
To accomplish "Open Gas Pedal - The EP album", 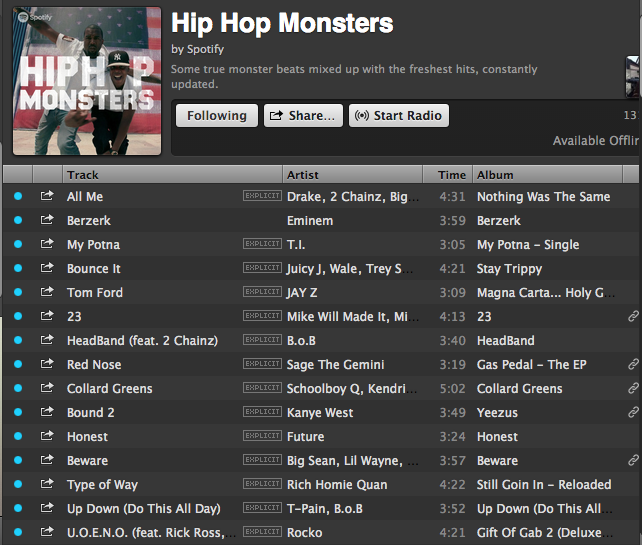I will [x=531, y=365].
